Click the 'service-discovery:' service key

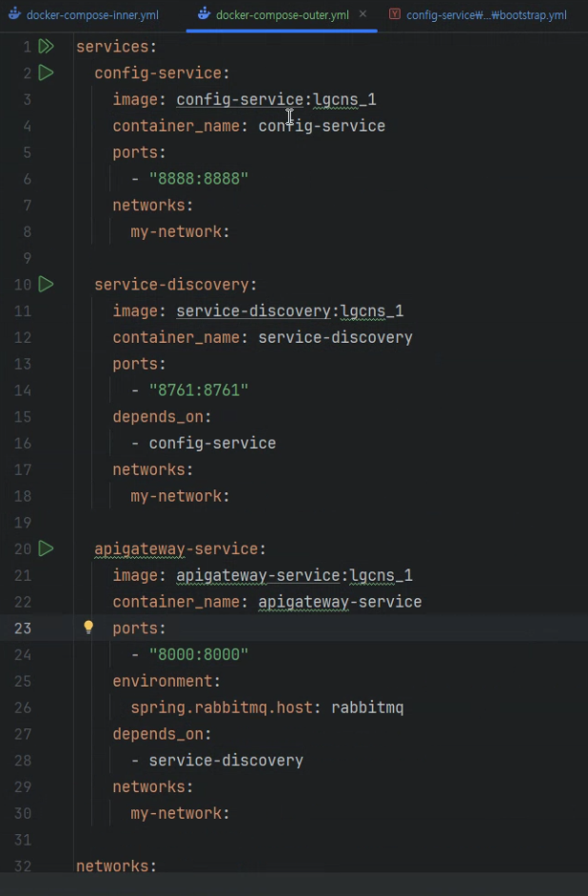click(176, 285)
